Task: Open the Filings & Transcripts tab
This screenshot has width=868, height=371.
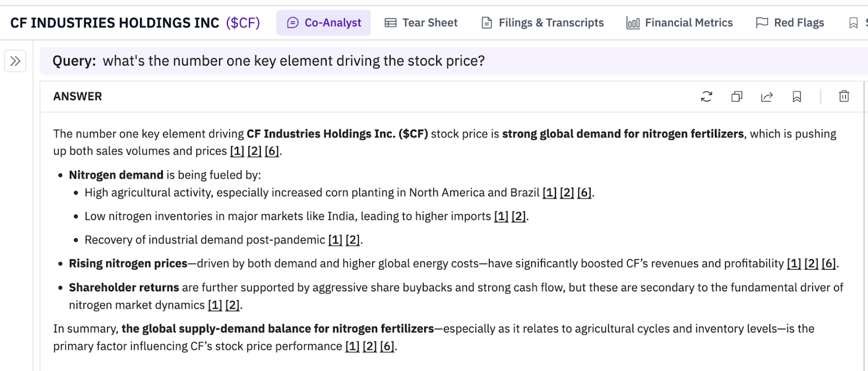Action: tap(542, 23)
